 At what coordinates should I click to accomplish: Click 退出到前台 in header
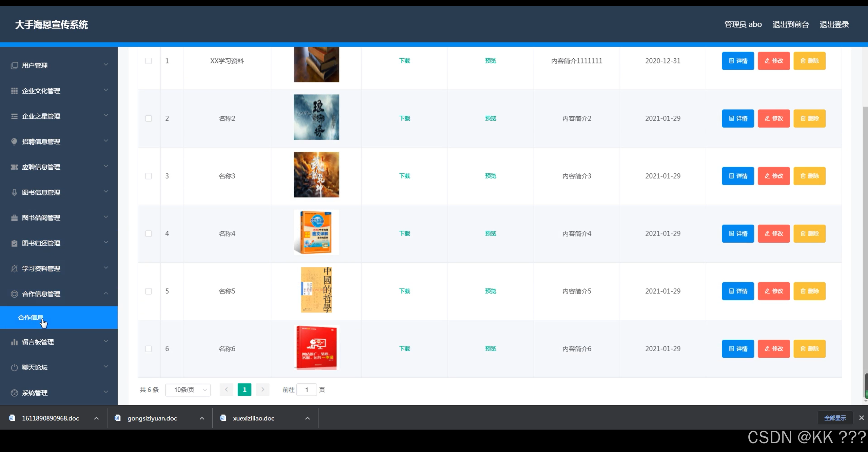coord(791,24)
